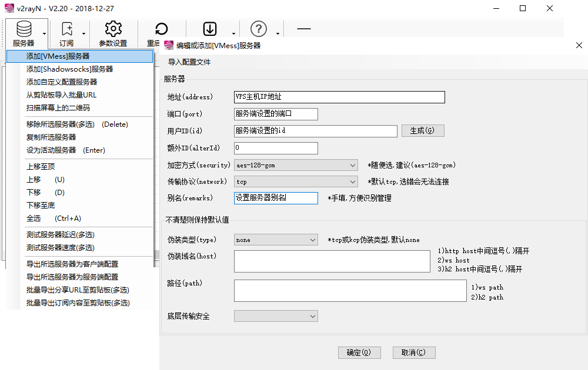Click the dash toolbar icon

[304, 28]
